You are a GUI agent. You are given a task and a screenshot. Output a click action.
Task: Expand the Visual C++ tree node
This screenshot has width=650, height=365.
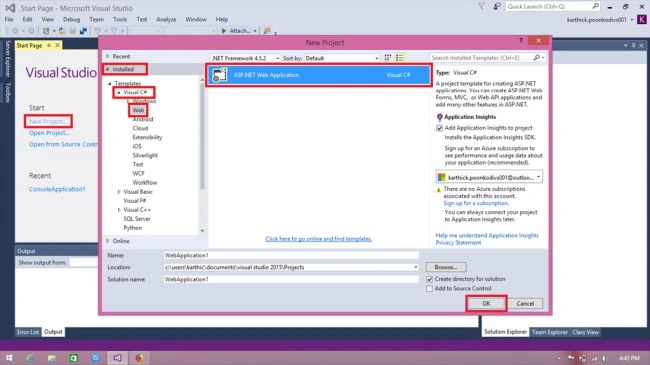tap(119, 210)
